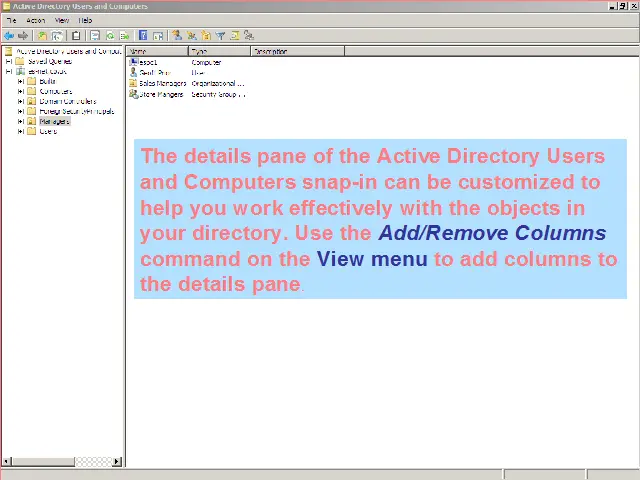
Task: Open the File menu
Action: click(11, 20)
